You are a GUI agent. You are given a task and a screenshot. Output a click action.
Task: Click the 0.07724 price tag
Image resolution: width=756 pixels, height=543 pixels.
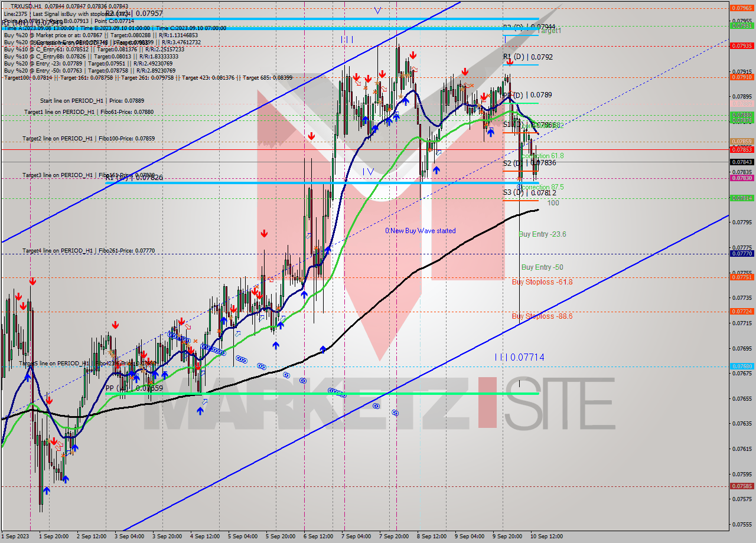(741, 311)
